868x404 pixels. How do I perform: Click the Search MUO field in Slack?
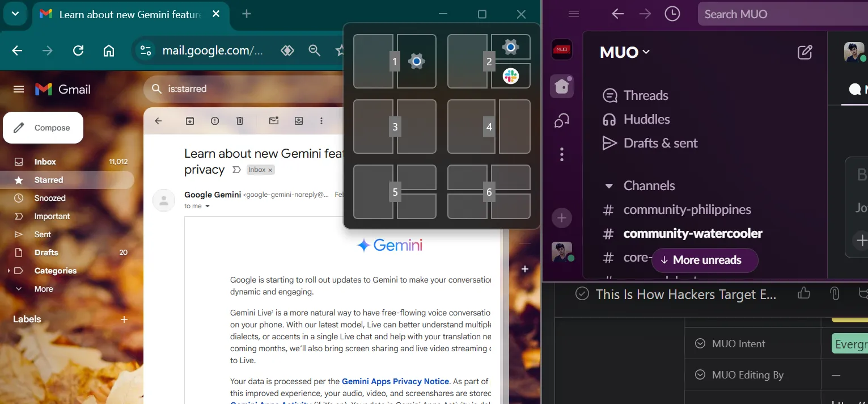click(x=782, y=14)
